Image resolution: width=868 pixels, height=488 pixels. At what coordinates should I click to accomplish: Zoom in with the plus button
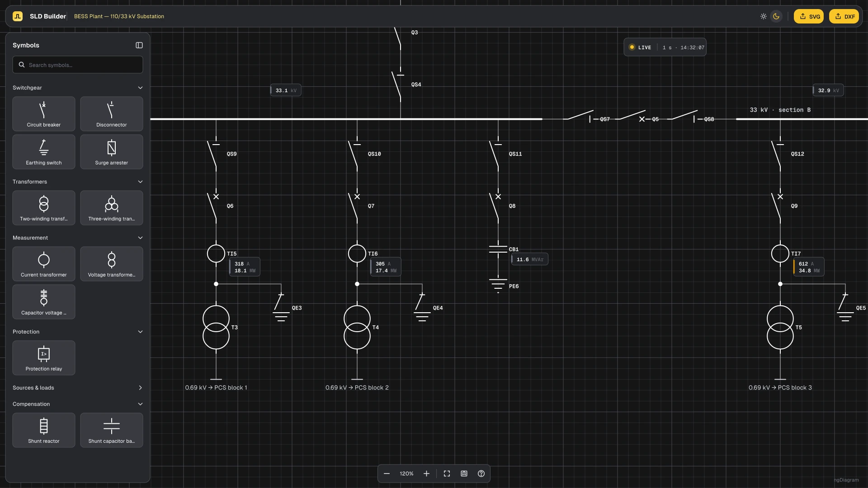coord(426,474)
